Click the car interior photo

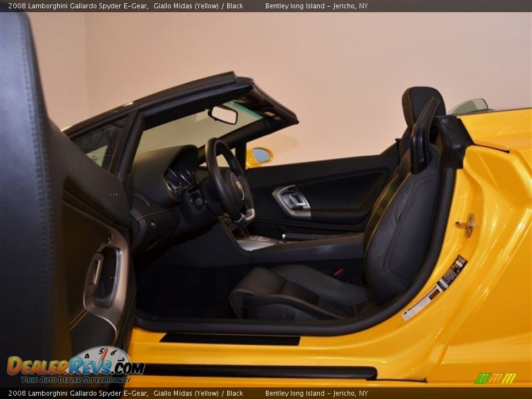pyautogui.click(x=266, y=199)
